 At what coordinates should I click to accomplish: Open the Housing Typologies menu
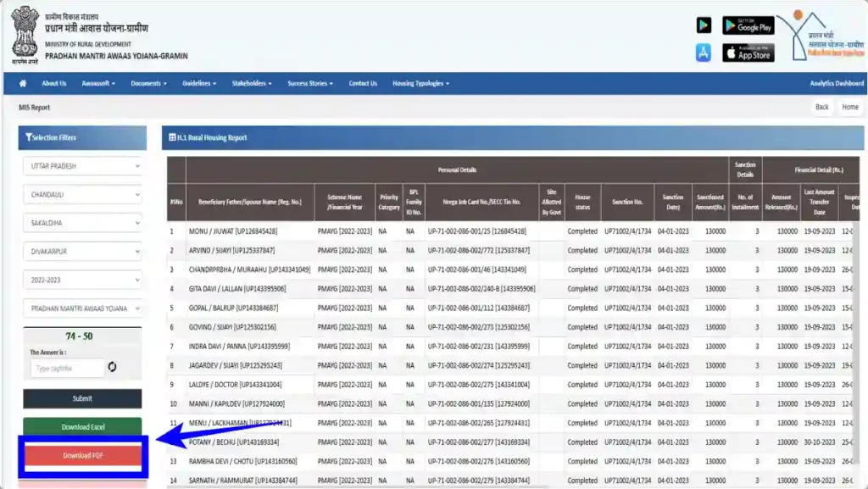pos(420,84)
